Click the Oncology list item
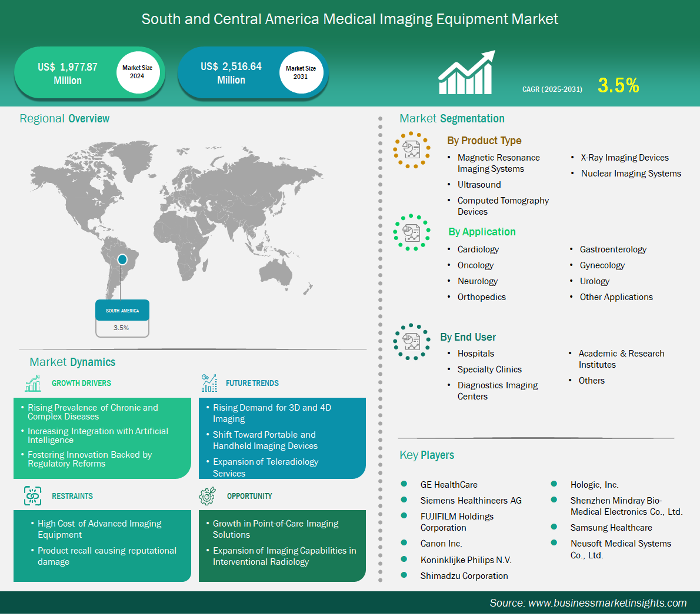The height and width of the screenshot is (616, 700). click(475, 265)
